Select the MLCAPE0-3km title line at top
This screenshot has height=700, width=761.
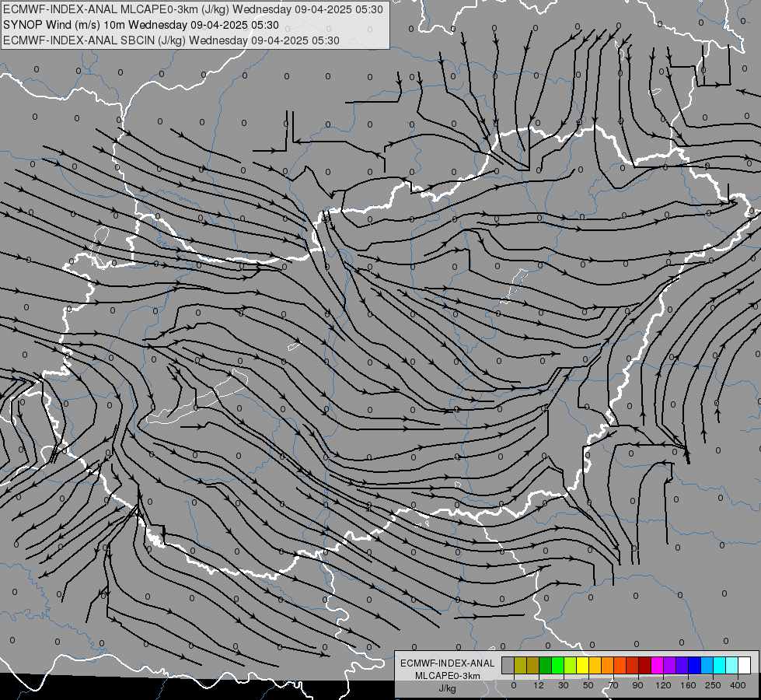193,9
